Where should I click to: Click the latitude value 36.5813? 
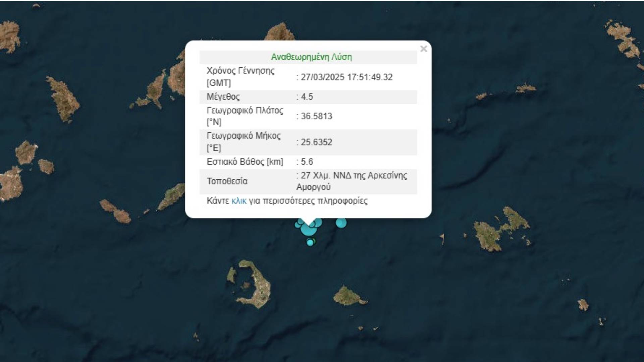tap(316, 116)
